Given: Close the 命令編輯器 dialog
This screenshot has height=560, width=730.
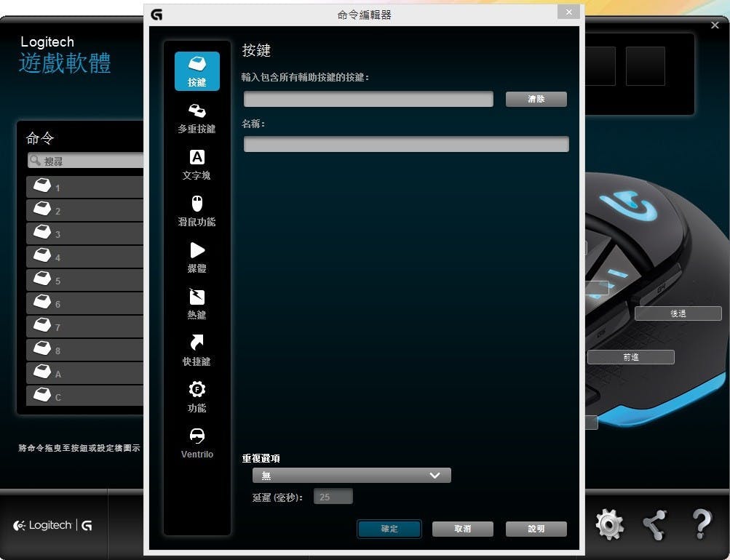Looking at the screenshot, I should tap(568, 12).
